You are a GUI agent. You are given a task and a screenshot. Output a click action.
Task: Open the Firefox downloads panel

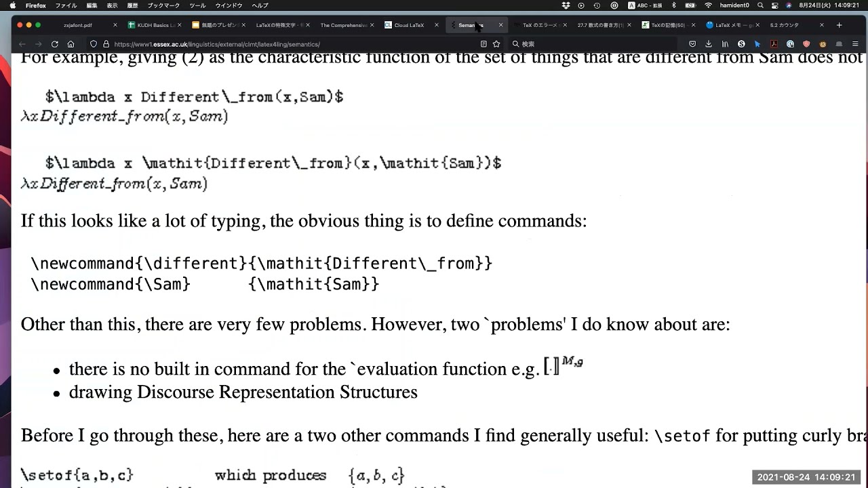(x=709, y=44)
